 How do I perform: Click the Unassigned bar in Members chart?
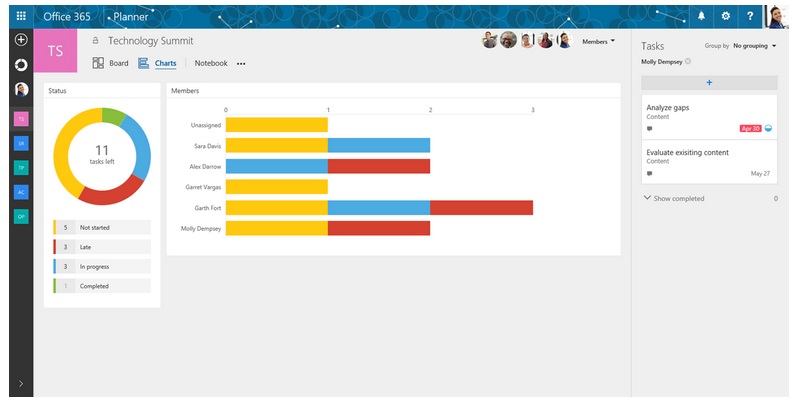tap(277, 125)
